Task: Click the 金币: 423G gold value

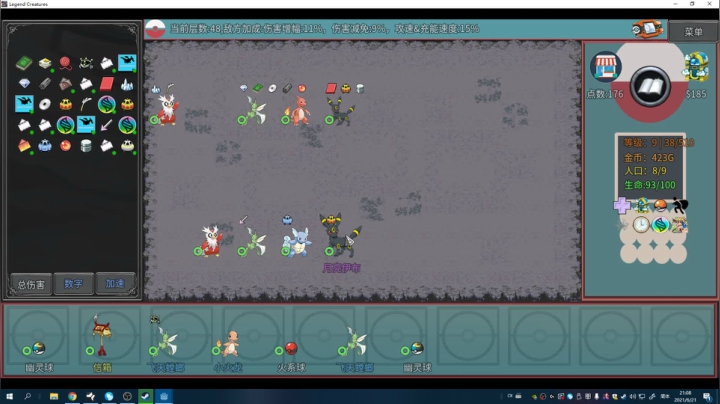Action: [x=649, y=157]
